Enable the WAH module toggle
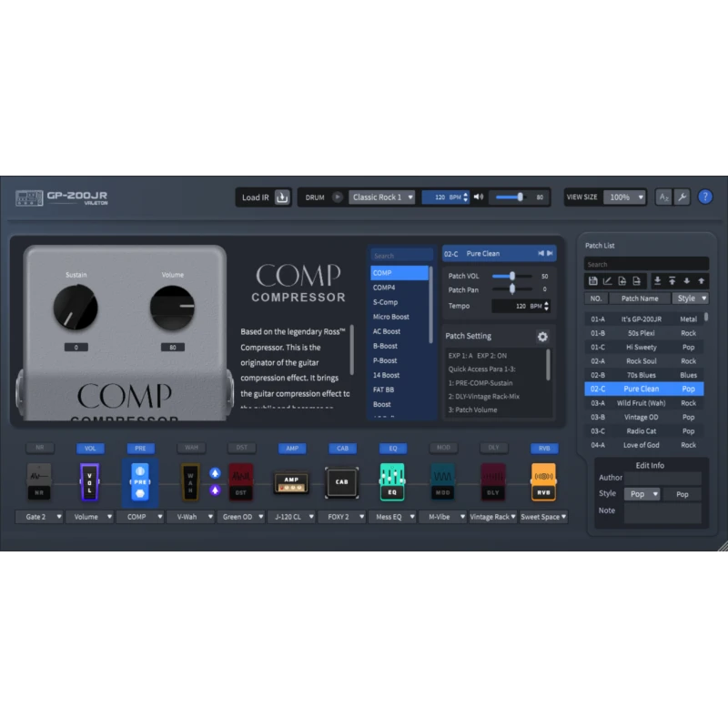The width and height of the screenshot is (728, 728). click(x=190, y=449)
